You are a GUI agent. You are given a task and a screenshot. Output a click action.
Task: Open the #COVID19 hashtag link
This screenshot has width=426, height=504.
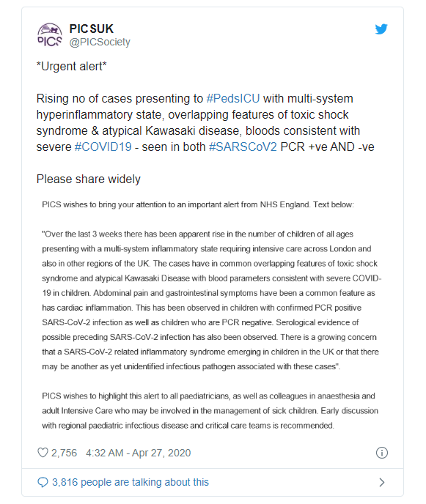[x=103, y=147]
